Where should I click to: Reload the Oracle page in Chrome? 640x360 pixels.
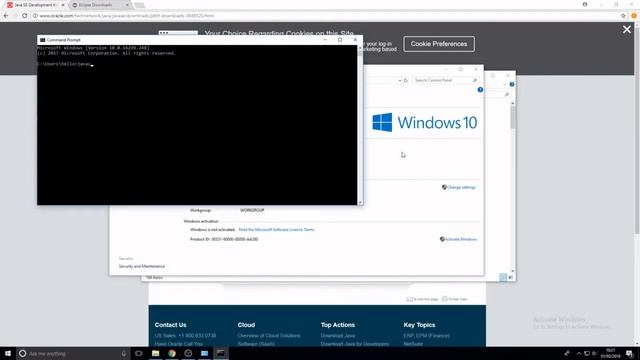click(24, 16)
